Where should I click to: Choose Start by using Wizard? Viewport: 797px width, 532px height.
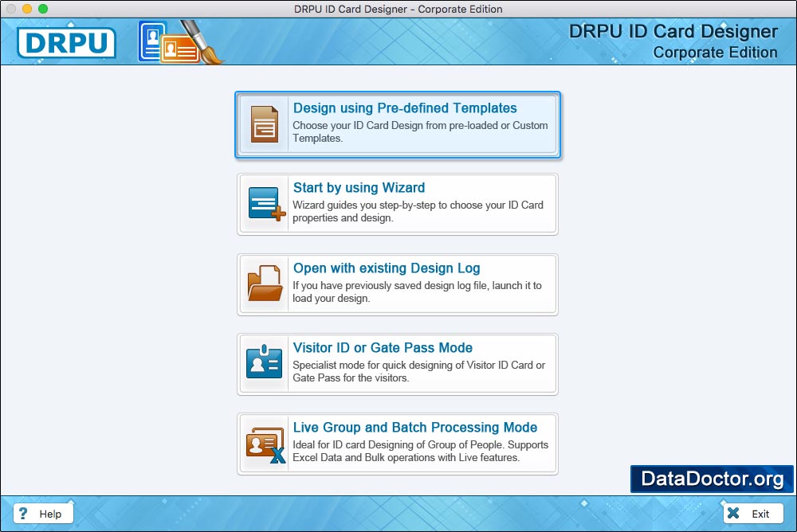pos(398,204)
